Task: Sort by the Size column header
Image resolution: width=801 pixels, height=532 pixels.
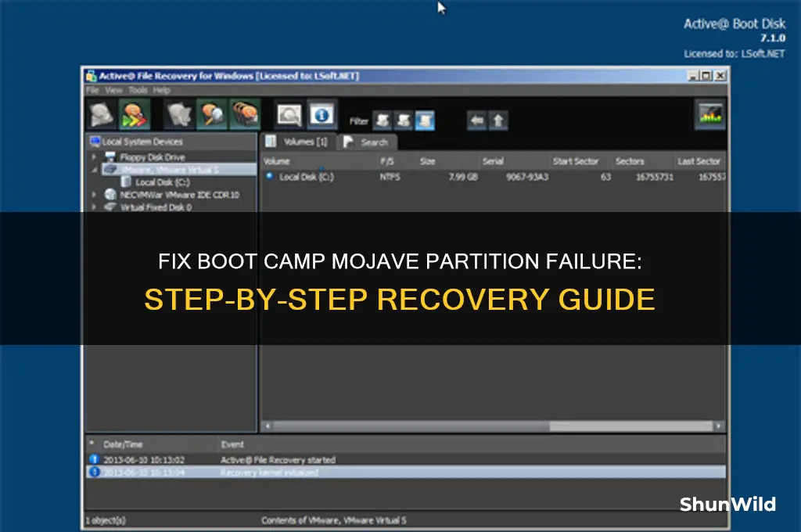Action: click(428, 161)
